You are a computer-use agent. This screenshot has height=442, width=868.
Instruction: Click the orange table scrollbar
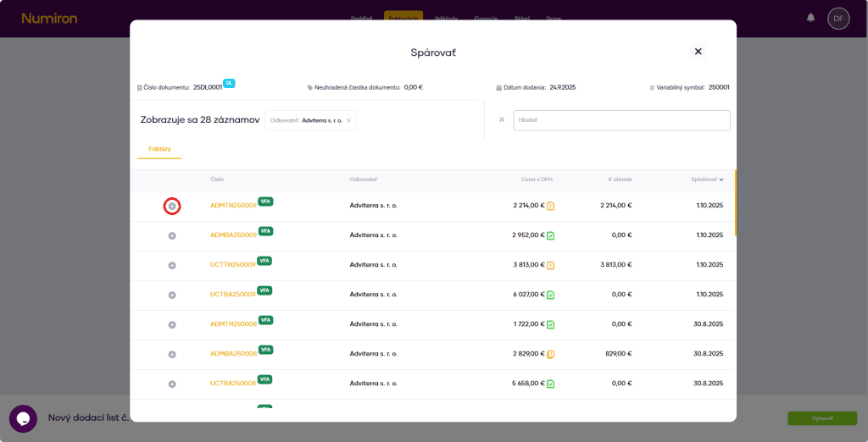(x=735, y=203)
